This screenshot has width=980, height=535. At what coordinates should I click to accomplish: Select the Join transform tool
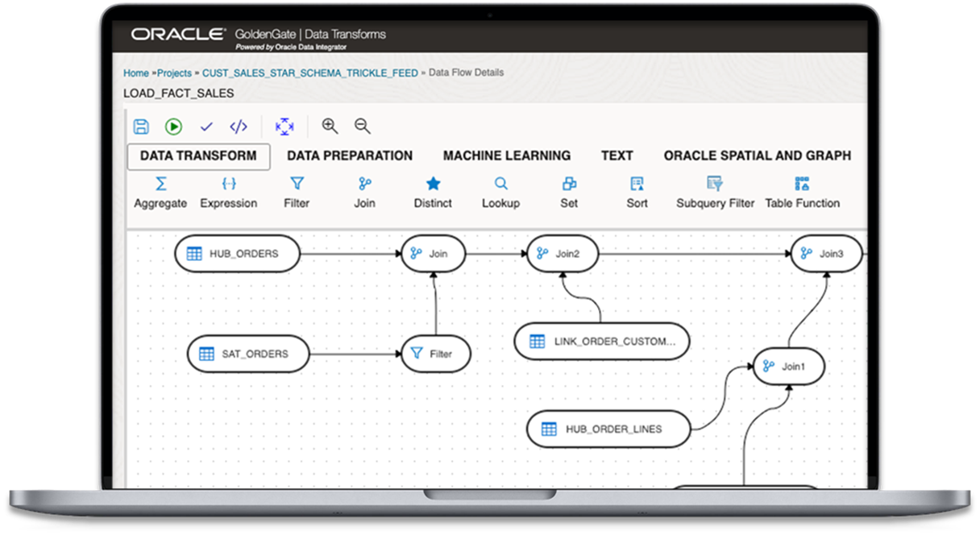(363, 192)
